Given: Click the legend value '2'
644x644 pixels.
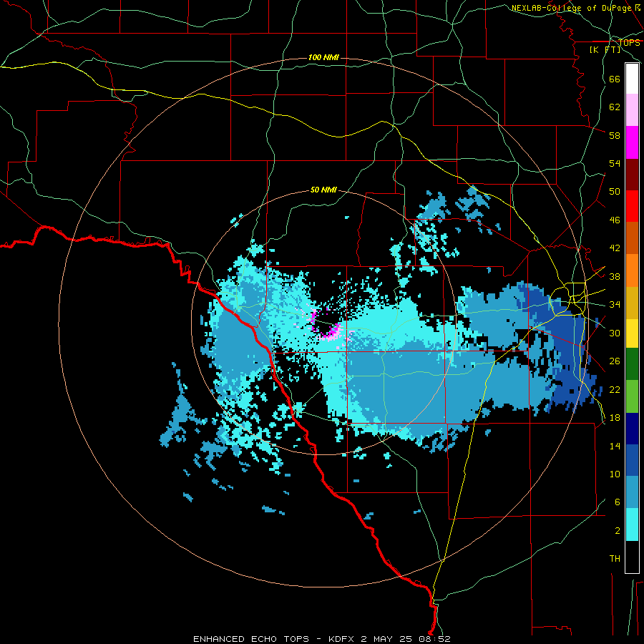Looking at the screenshot, I should coord(618,531).
